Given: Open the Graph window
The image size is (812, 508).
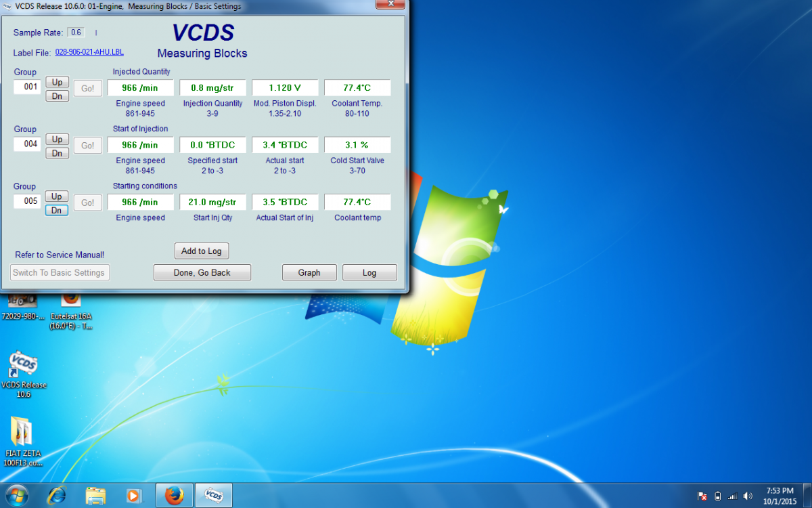Looking at the screenshot, I should tap(309, 272).
